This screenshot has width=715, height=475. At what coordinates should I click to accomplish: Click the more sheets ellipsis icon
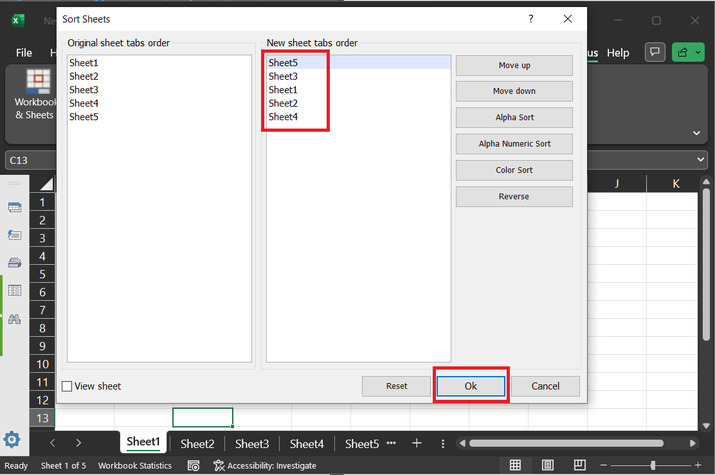click(x=391, y=443)
